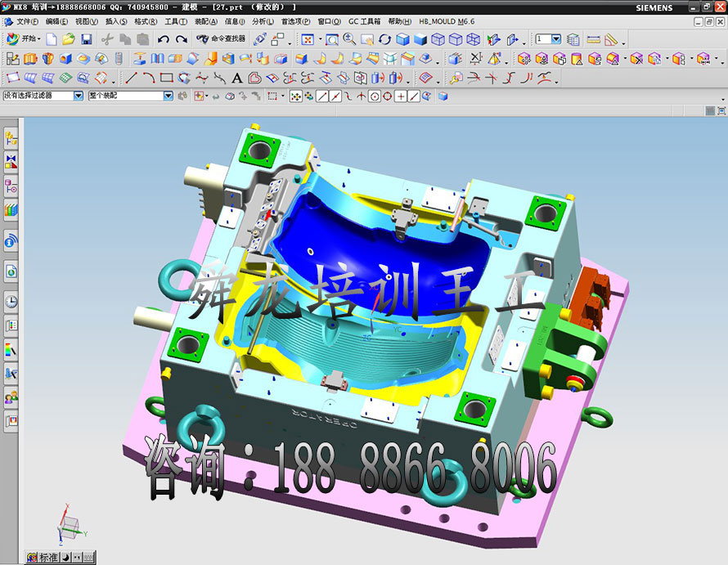Start the Sketch tool icon
This screenshot has width=728, height=565.
coord(12,59)
